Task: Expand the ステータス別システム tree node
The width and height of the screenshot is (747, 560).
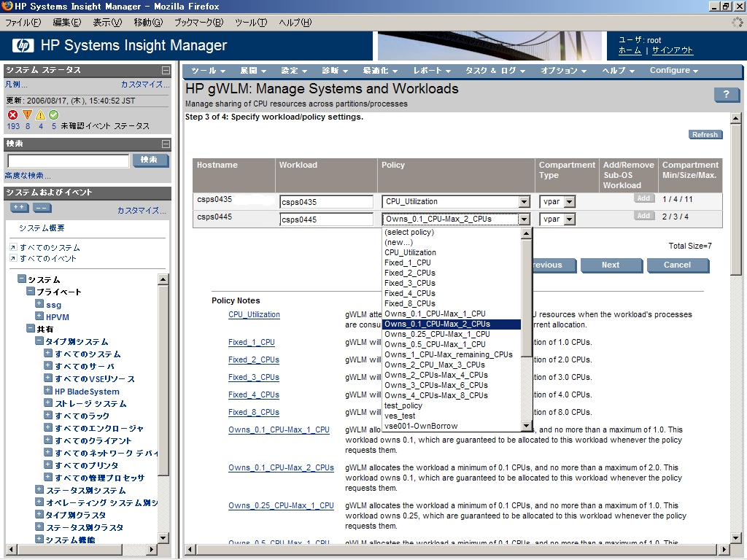Action: point(39,489)
